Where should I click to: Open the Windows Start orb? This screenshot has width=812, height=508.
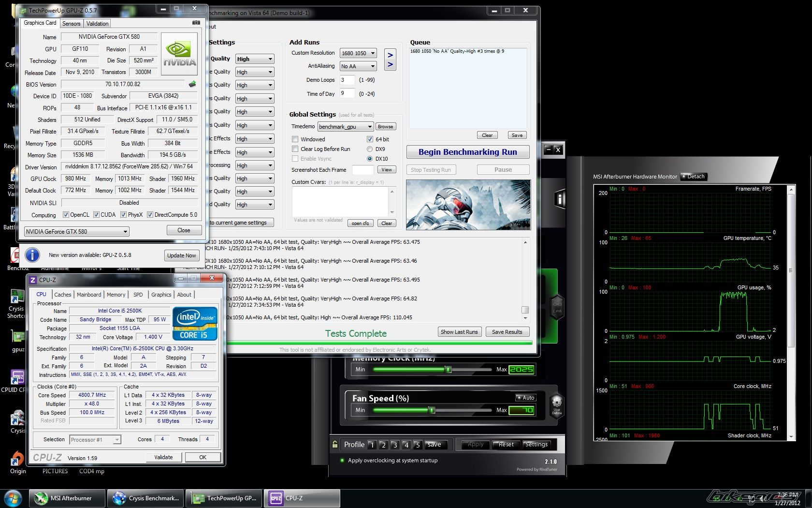[13, 498]
